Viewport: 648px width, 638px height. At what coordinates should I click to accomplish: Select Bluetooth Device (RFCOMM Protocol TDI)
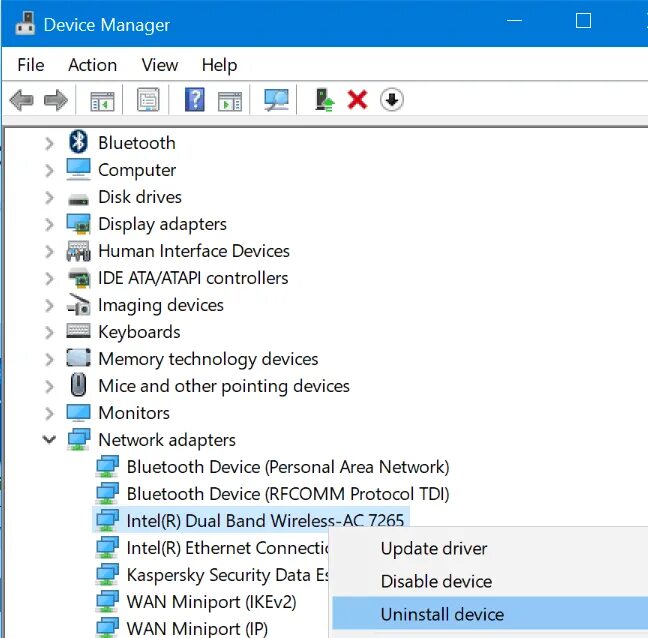click(288, 494)
